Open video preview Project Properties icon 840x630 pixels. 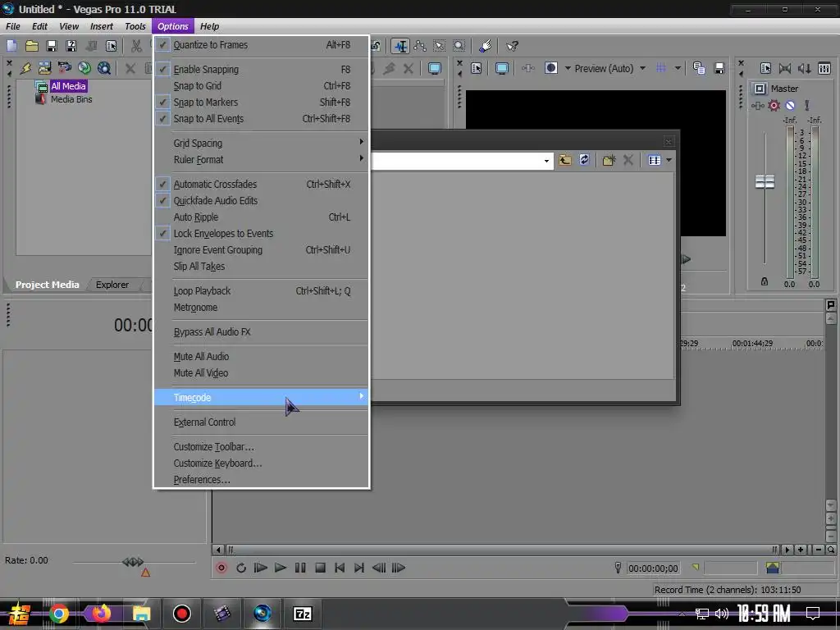point(477,68)
